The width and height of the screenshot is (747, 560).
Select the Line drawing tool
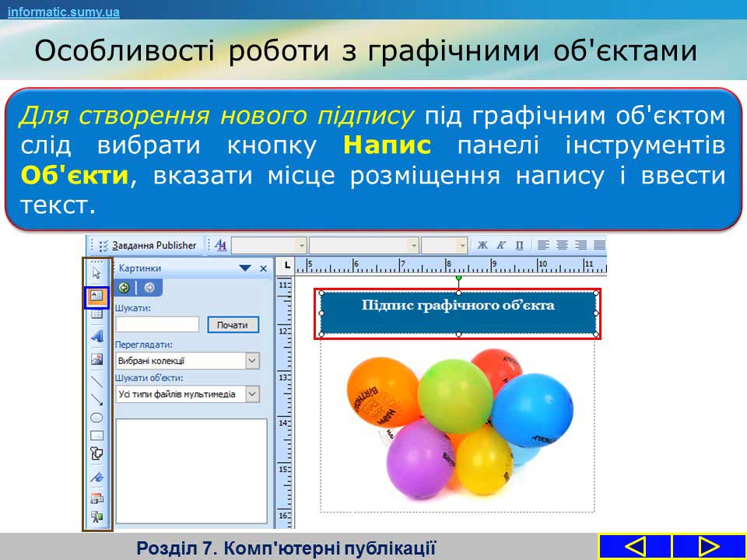[x=96, y=381]
